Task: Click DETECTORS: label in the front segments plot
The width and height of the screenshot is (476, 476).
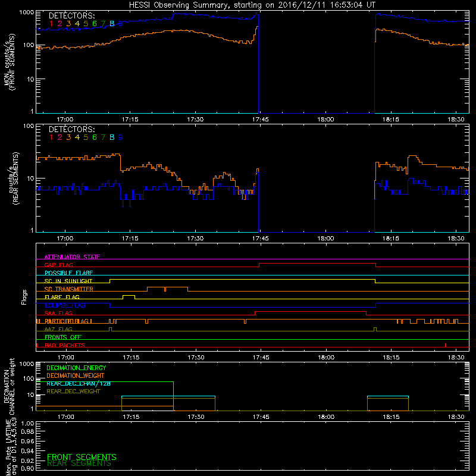Action: click(71, 16)
